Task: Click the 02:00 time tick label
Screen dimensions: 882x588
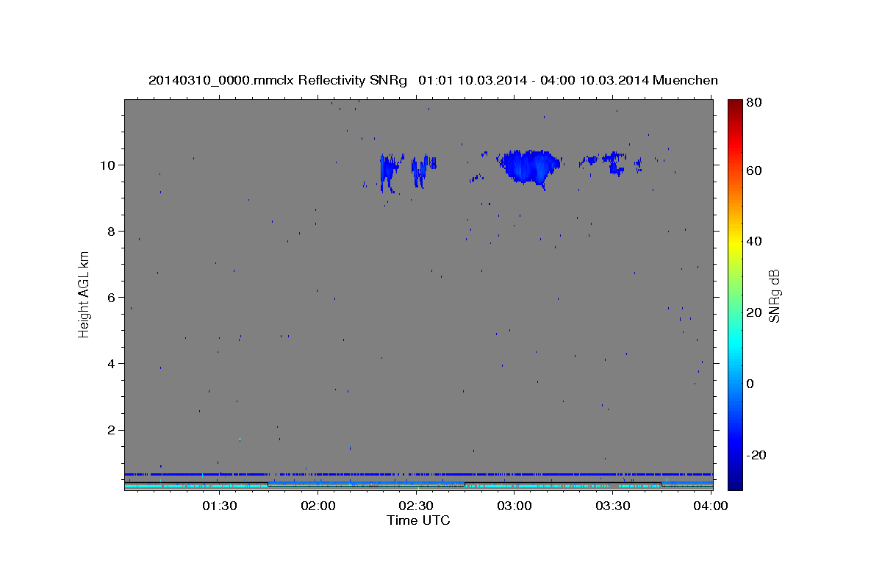Action: 318,506
